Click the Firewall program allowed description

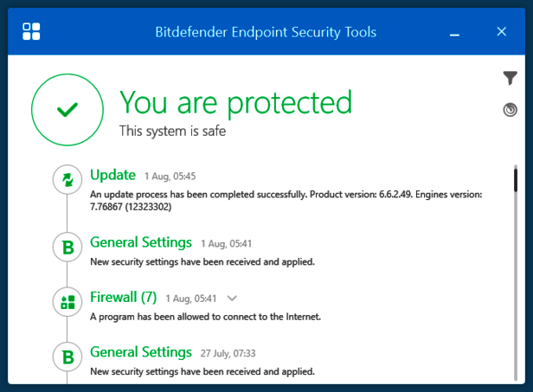[x=206, y=317]
